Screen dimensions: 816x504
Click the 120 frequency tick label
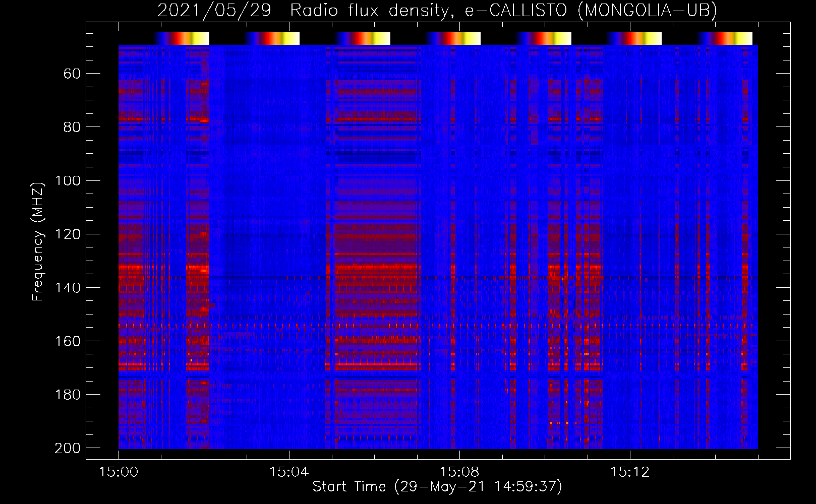(68, 234)
